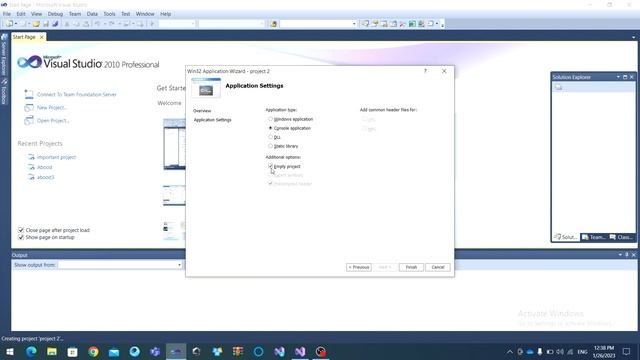Open the Edit menu
This screenshot has width=640, height=360.
21,14
